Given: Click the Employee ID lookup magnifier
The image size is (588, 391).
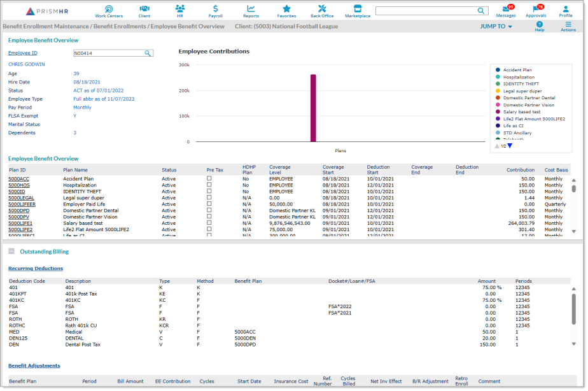Looking at the screenshot, I should pyautogui.click(x=148, y=53).
